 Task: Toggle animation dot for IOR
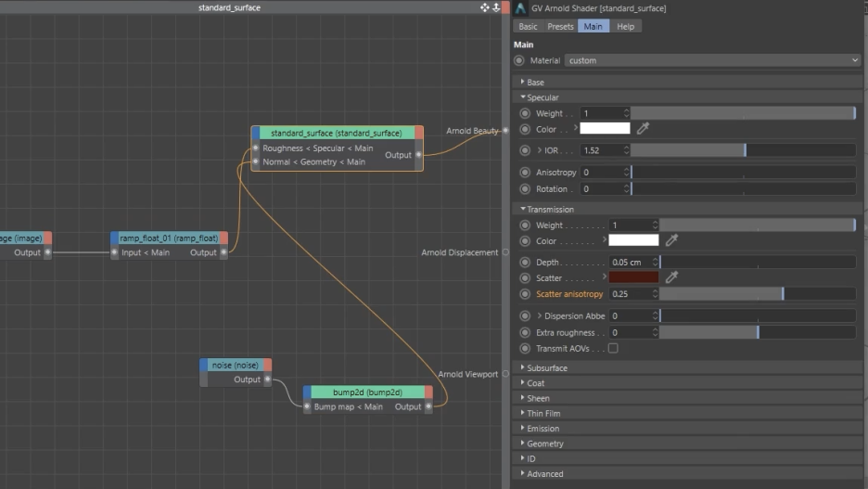525,150
